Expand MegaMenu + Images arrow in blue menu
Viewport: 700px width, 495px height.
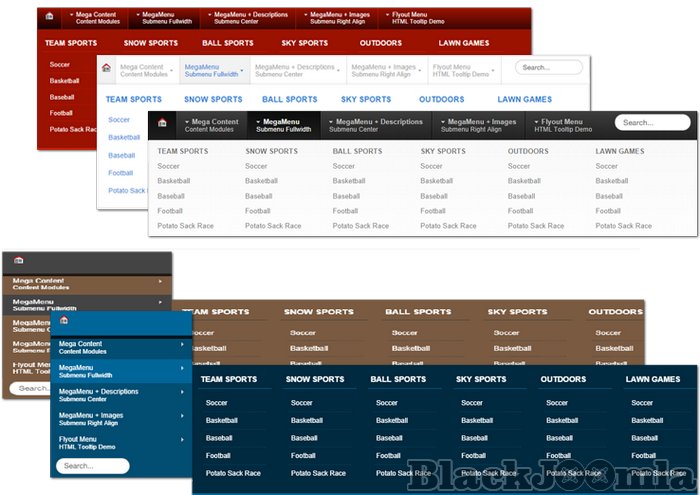pos(182,415)
